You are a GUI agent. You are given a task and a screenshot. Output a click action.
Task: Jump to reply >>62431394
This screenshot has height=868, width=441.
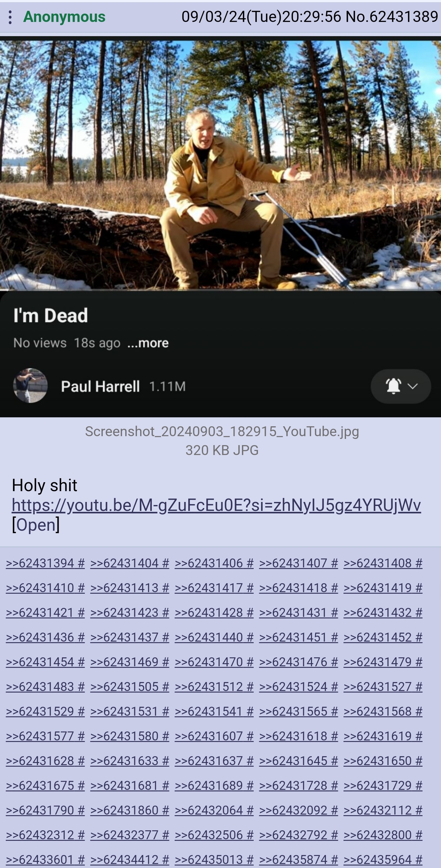(40, 563)
